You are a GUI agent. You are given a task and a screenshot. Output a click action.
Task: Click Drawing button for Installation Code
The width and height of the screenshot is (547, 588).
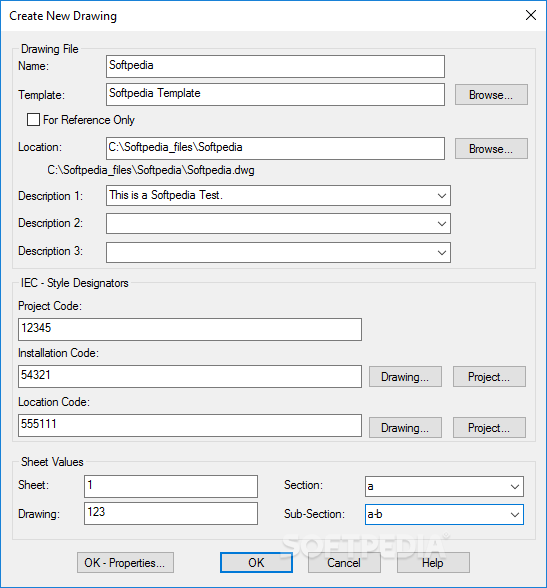click(405, 376)
